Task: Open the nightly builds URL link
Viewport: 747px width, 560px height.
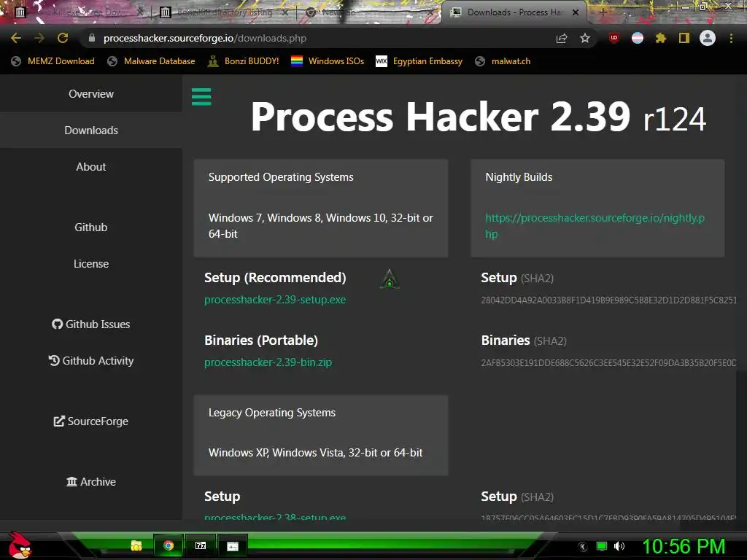Action: pos(595,226)
